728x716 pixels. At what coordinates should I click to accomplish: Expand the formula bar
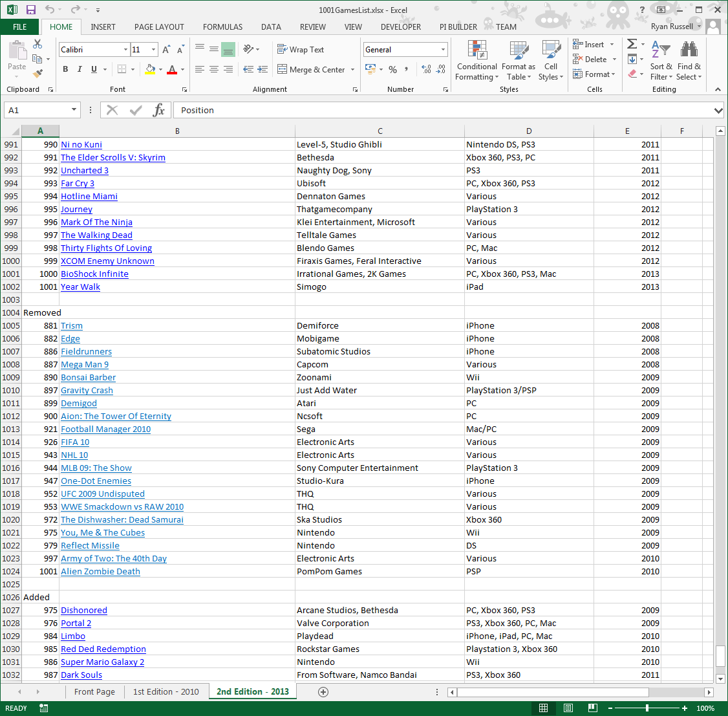718,111
